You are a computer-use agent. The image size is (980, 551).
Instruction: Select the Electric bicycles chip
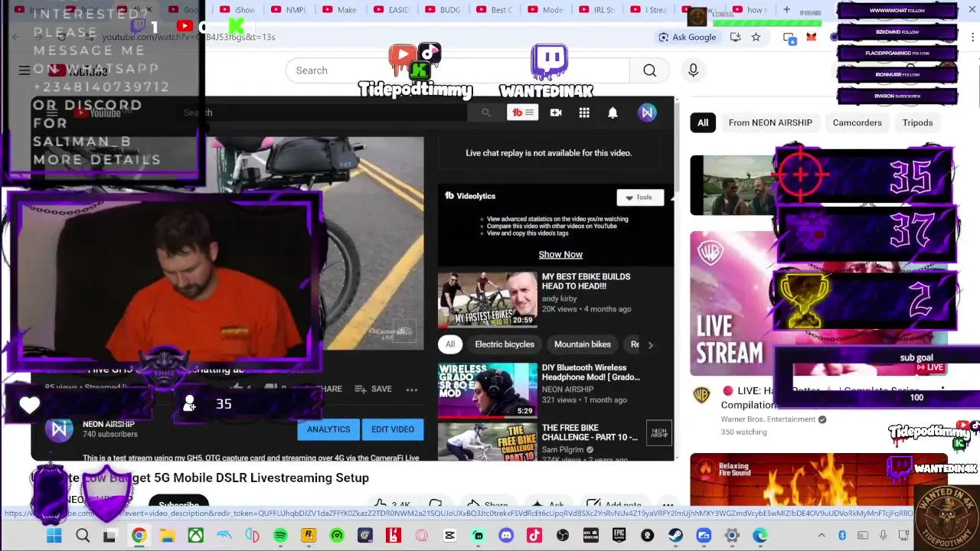[505, 344]
